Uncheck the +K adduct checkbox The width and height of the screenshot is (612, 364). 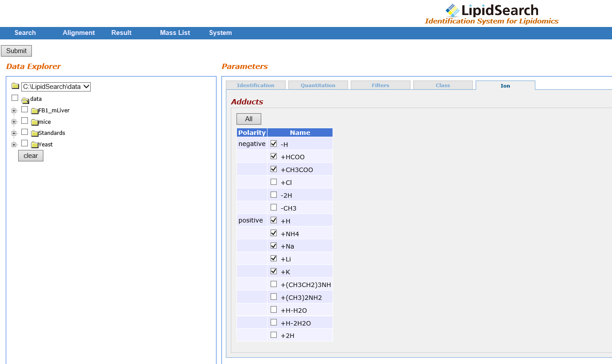pos(274,272)
